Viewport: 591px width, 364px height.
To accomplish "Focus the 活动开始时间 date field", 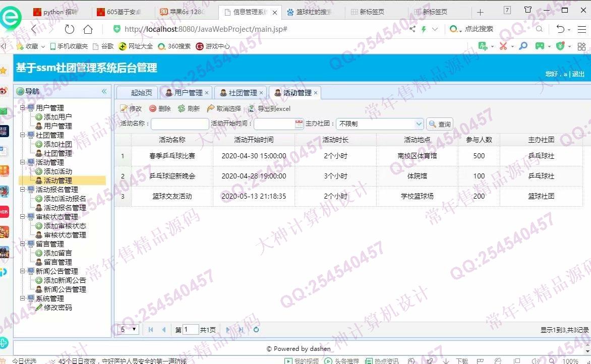I will coord(274,124).
